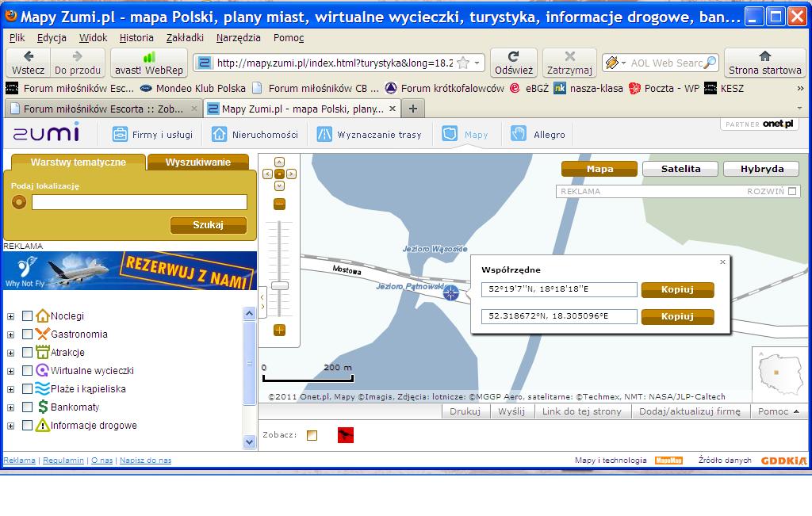
Task: Click the map zoom slider handle
Action: (279, 285)
